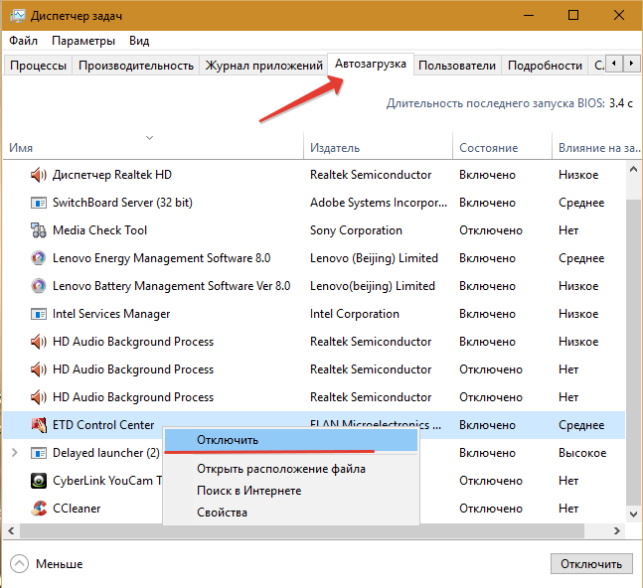Click the Adobe Systems Incorpor... publisher cell
Viewport: 643px width, 588px height.
pyautogui.click(x=379, y=203)
